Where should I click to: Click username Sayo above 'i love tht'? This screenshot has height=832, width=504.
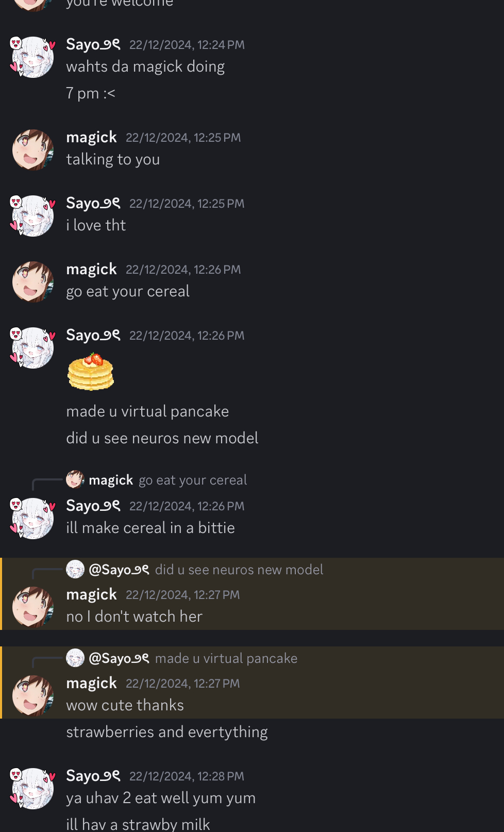point(93,203)
